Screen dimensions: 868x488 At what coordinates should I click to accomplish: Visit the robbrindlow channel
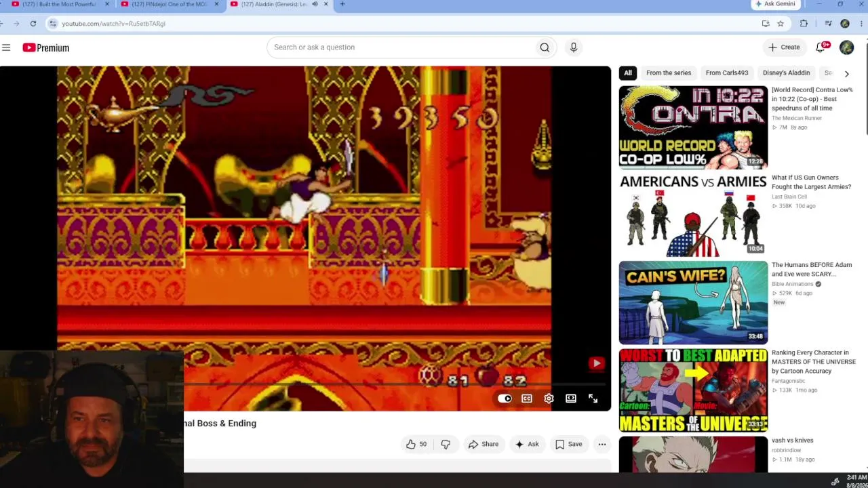pyautogui.click(x=787, y=450)
